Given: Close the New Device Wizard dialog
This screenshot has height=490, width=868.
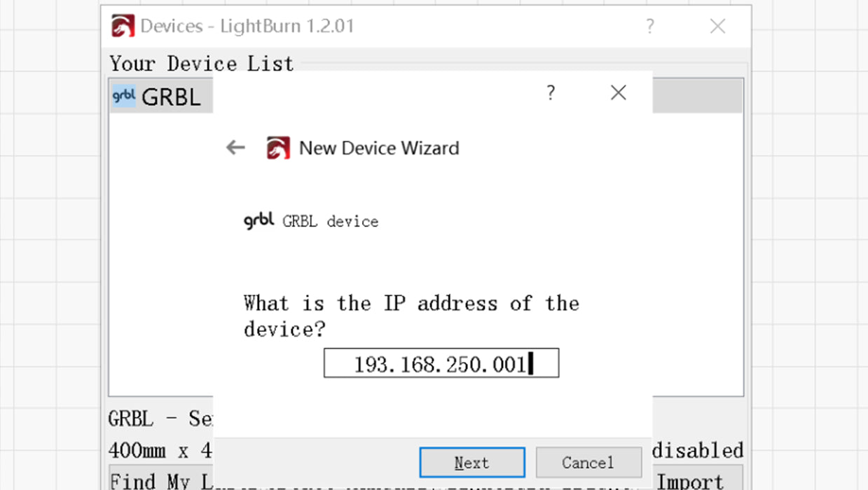Looking at the screenshot, I should (618, 92).
